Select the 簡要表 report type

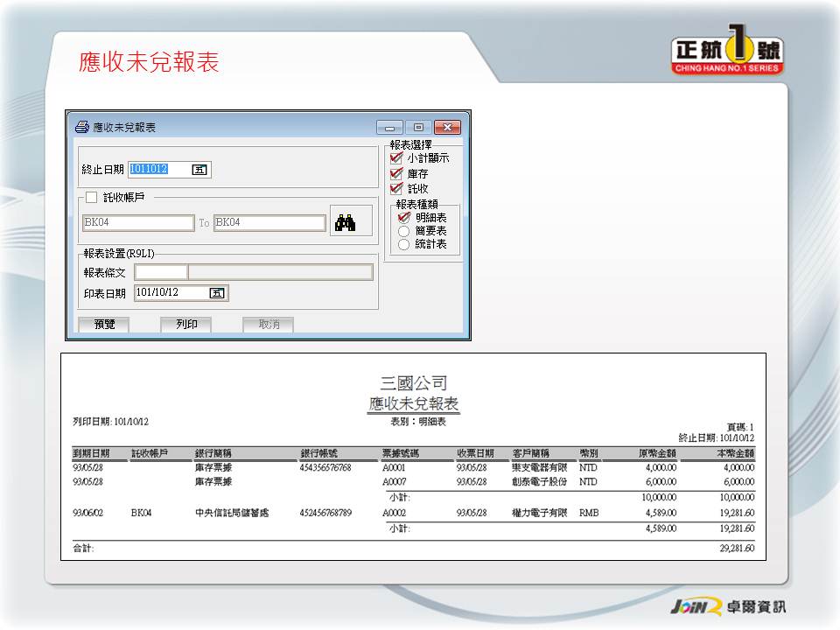point(404,231)
